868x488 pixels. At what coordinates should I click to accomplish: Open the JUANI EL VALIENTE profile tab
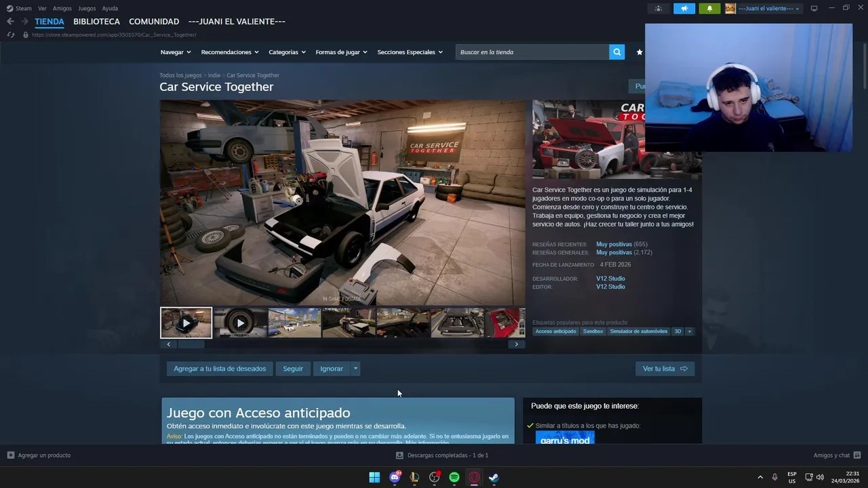tap(237, 22)
